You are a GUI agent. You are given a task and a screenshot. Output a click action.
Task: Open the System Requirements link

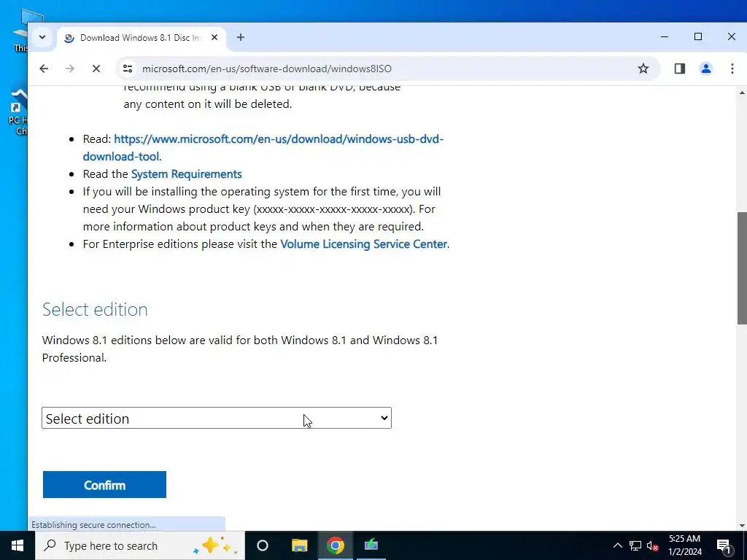(x=186, y=174)
